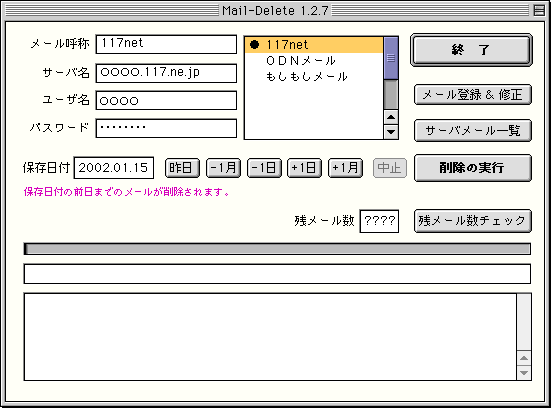
Task: Select もしもしメール in the account list
Action: pyautogui.click(x=314, y=77)
